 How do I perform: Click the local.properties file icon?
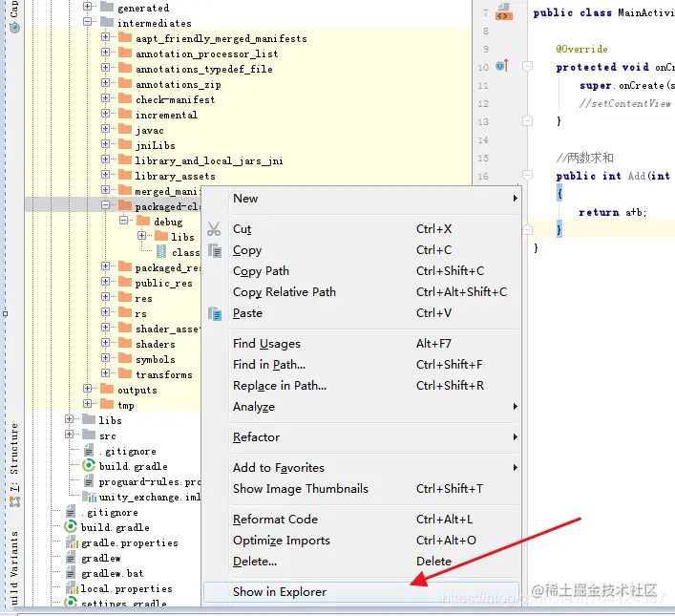pyautogui.click(x=71, y=588)
